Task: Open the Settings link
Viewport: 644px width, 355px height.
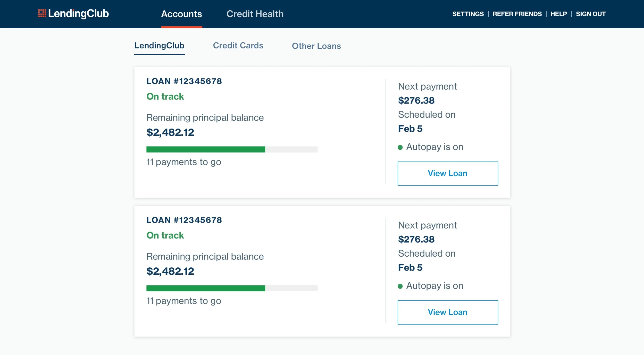Action: pos(468,14)
